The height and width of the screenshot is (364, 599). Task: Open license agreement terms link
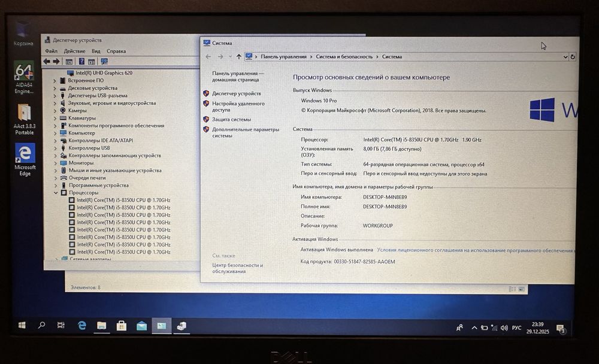(475, 251)
